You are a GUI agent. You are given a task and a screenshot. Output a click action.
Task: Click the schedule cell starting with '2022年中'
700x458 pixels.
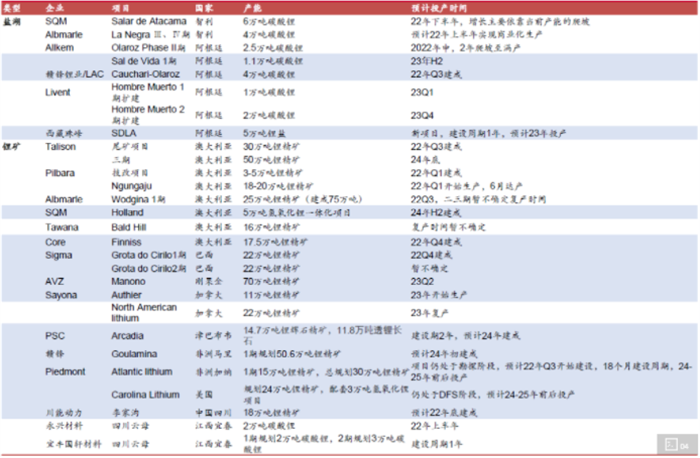(465, 48)
